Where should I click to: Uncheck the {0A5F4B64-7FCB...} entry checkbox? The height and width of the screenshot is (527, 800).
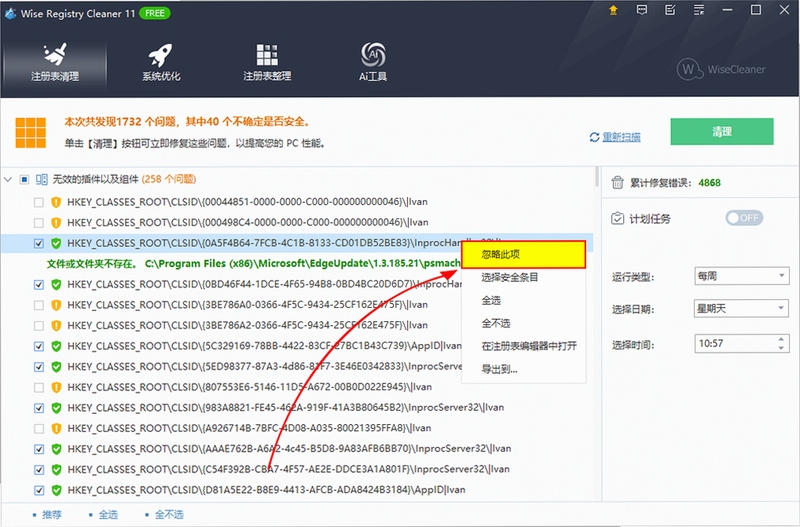39,243
